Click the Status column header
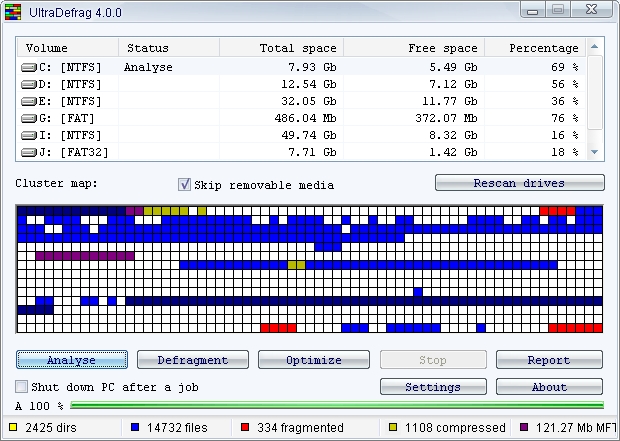The width and height of the screenshot is (620, 441). (x=168, y=48)
